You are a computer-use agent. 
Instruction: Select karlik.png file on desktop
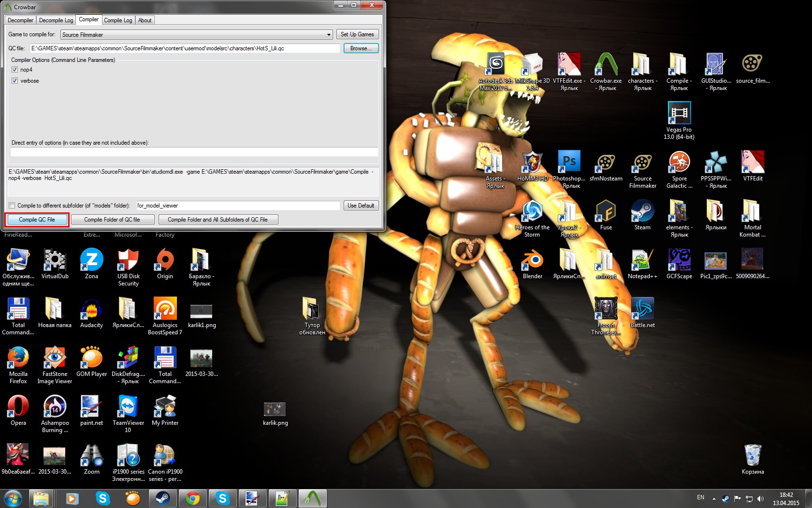275,414
